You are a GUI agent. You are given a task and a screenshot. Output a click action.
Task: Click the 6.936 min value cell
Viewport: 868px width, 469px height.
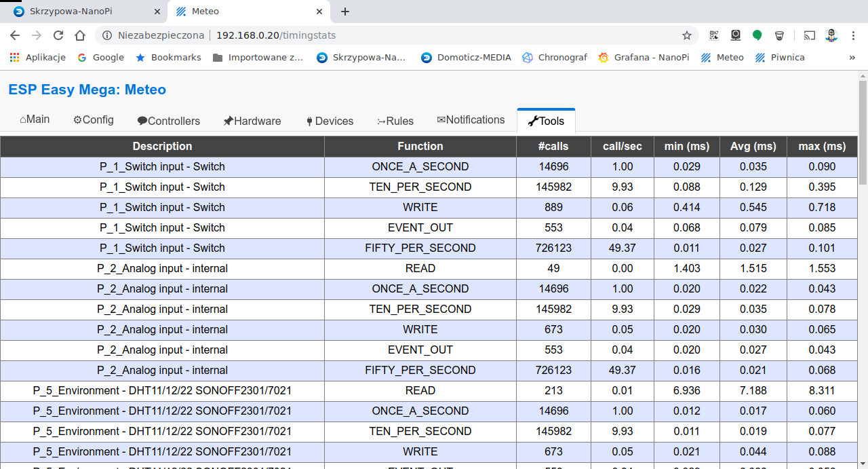click(x=687, y=390)
